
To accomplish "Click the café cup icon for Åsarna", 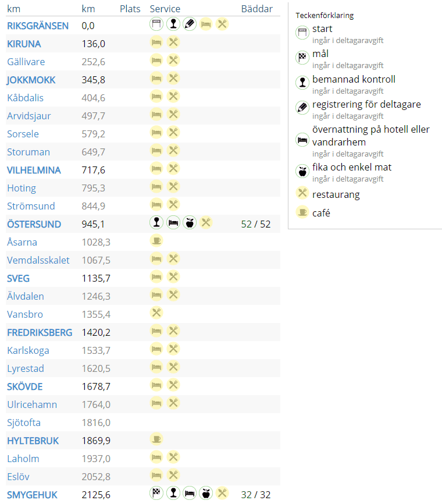I will tap(156, 240).
